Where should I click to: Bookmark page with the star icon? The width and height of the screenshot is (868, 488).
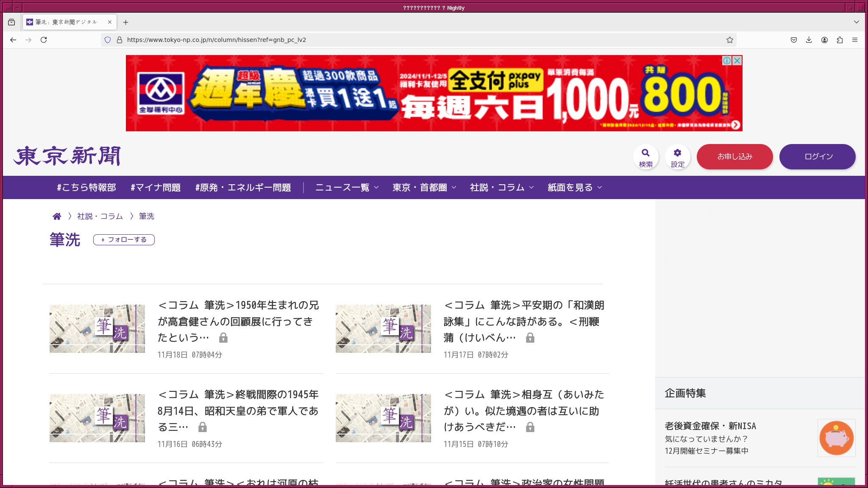click(729, 40)
